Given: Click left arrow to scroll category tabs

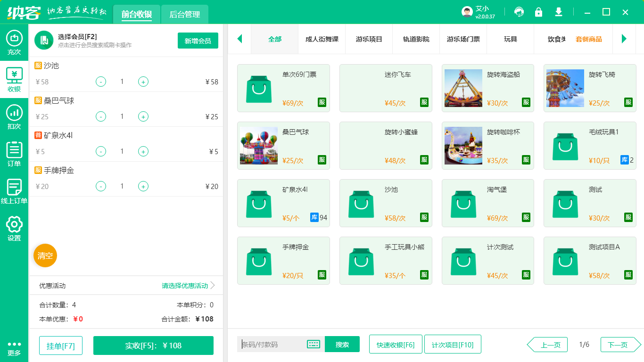Looking at the screenshot, I should coord(239,40).
